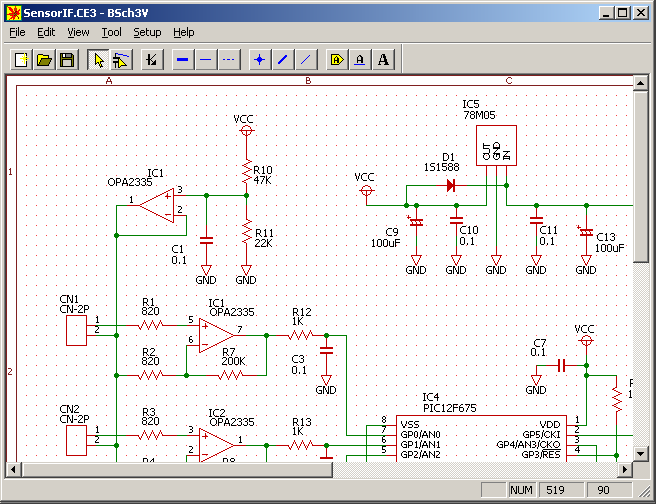Select the tag tool
The width and height of the screenshot is (656, 504).
click(337, 60)
